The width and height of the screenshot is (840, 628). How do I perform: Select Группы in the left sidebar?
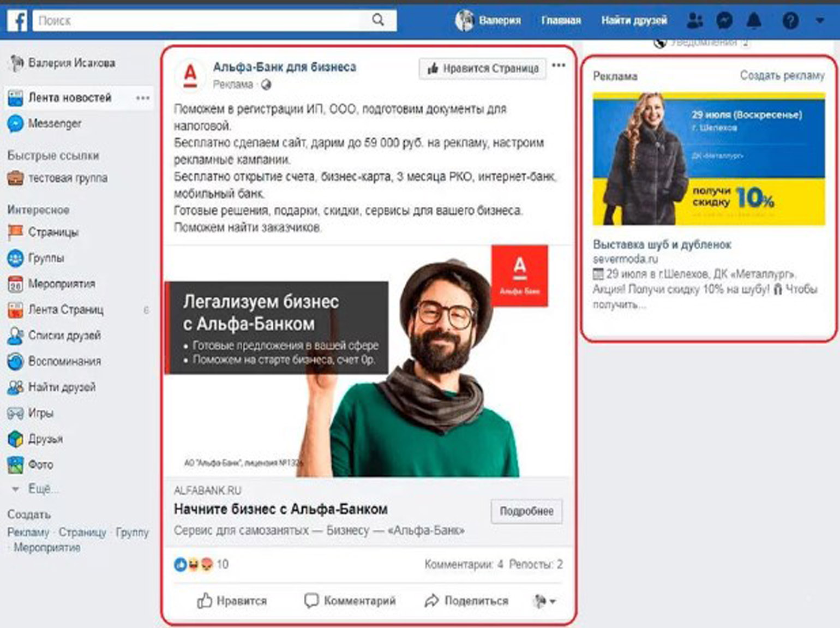point(46,258)
